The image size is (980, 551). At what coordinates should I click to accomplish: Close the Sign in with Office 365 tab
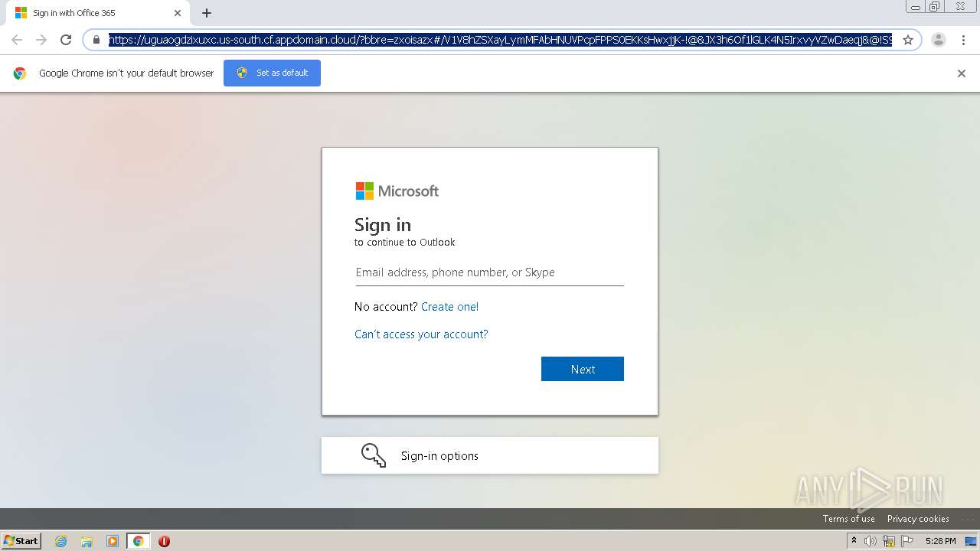(178, 13)
